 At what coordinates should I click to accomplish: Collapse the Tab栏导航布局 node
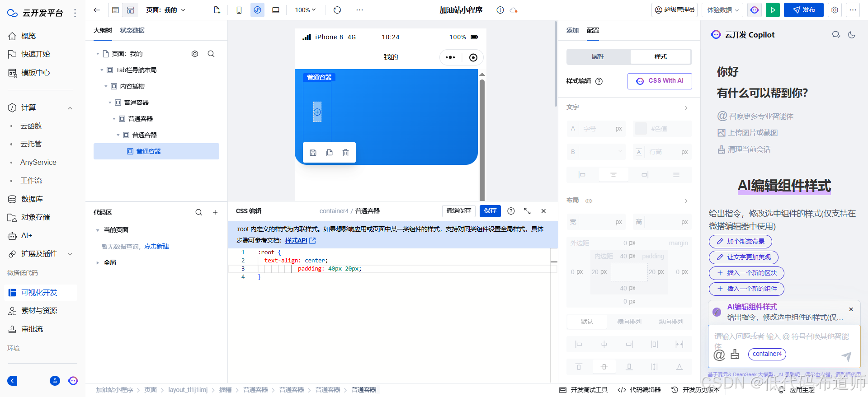[102, 70]
